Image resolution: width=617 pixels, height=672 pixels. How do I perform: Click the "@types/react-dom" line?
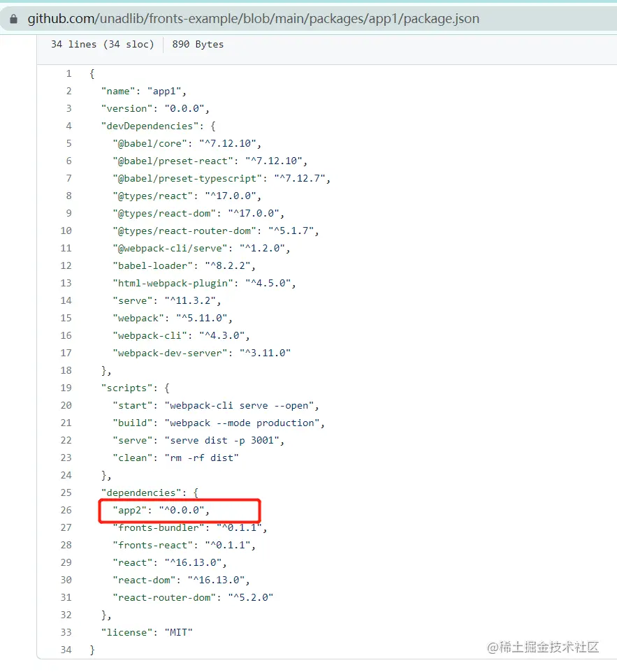click(198, 214)
